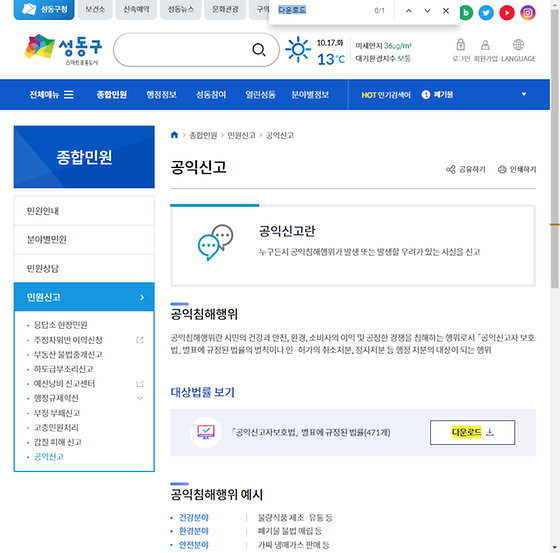
Task: Click the speech bubbles 공익신고란 icon
Action: [x=215, y=242]
